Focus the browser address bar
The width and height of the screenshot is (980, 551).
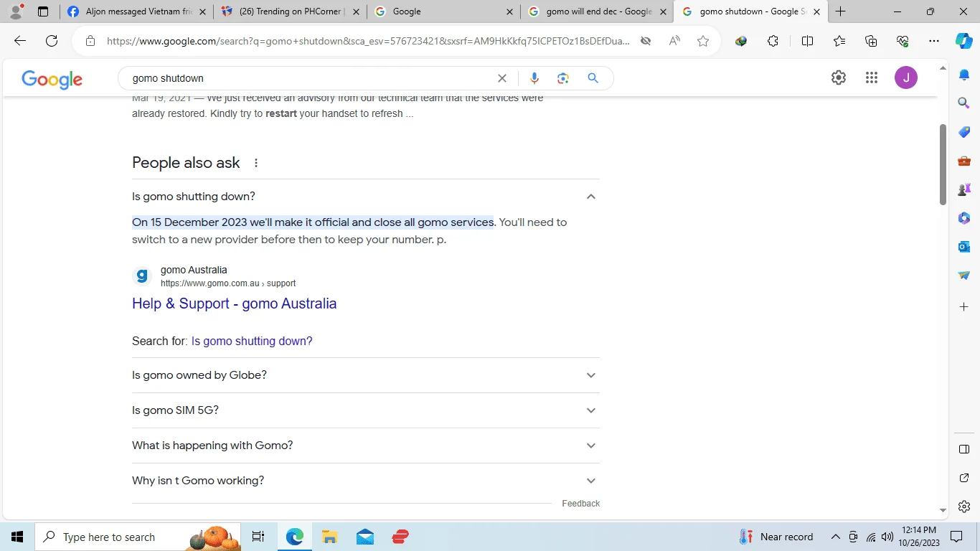[368, 41]
